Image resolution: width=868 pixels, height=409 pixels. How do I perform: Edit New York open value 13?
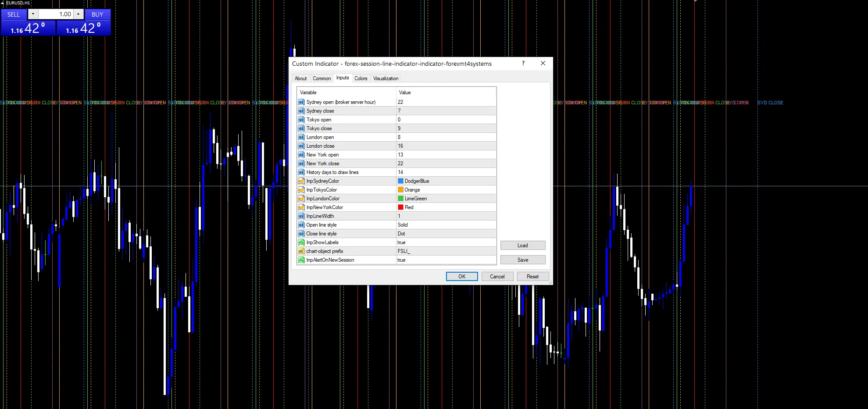click(446, 155)
